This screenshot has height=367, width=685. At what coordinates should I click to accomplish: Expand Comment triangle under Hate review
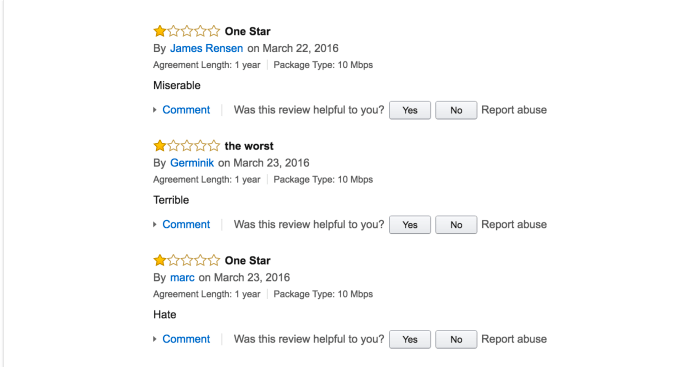(155, 339)
